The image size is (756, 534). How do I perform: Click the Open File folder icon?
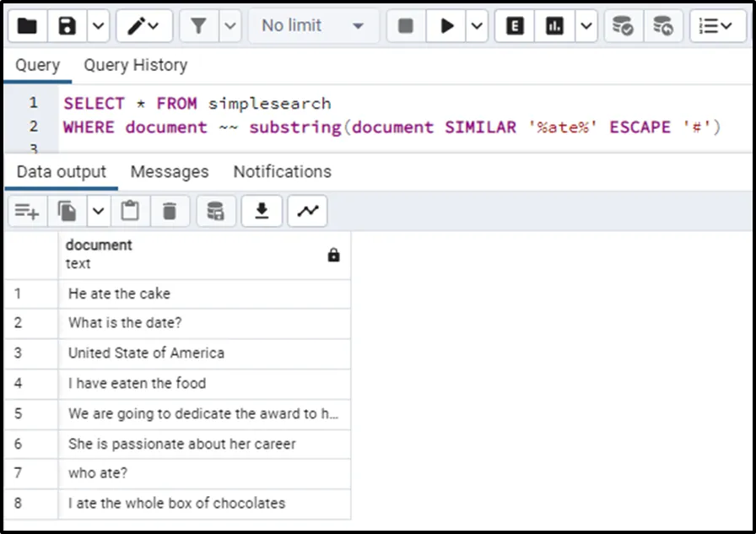tap(27, 26)
